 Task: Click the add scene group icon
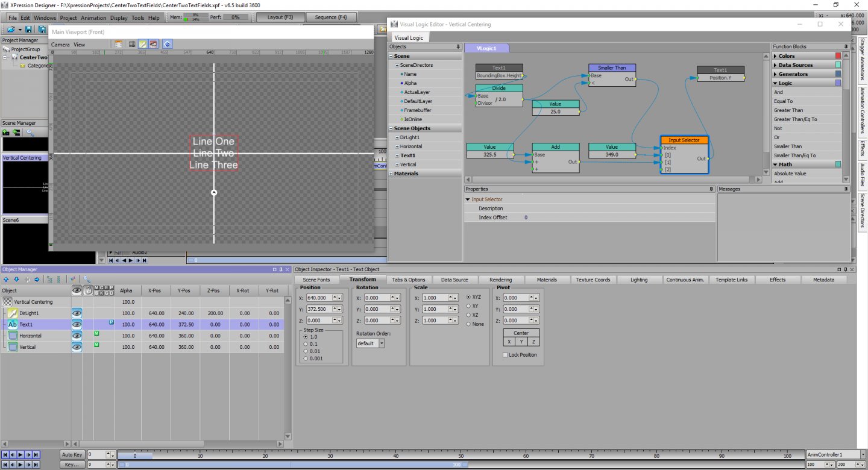[x=16, y=132]
